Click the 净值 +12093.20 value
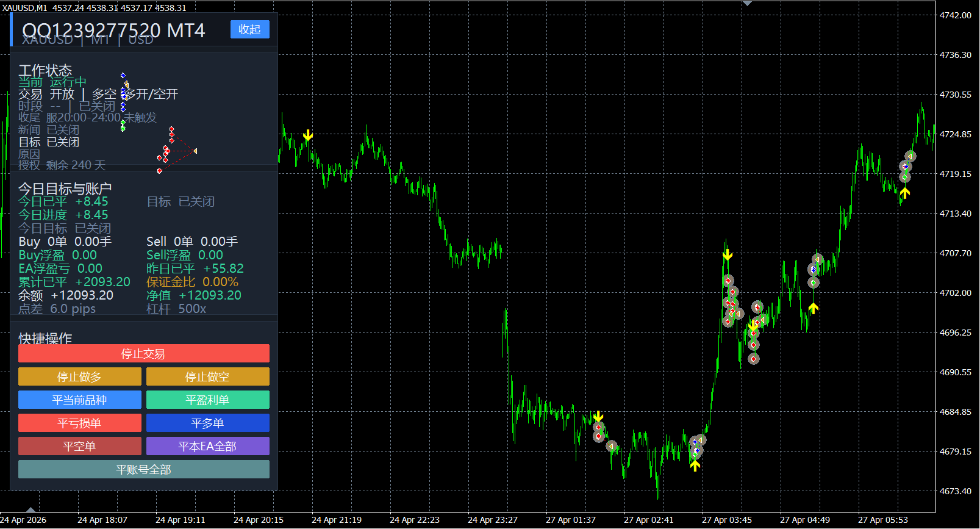The image size is (980, 529). click(x=194, y=295)
